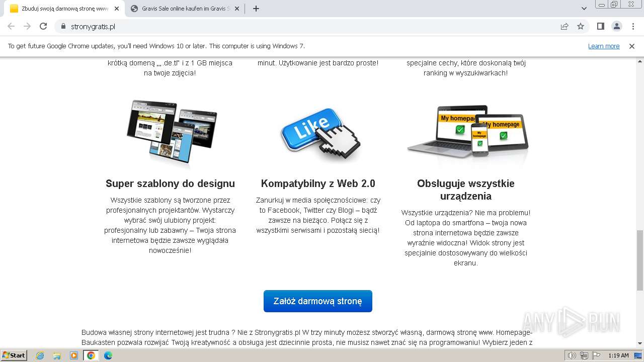
Task: Click the Załóż darmową stronę button
Action: (x=318, y=301)
